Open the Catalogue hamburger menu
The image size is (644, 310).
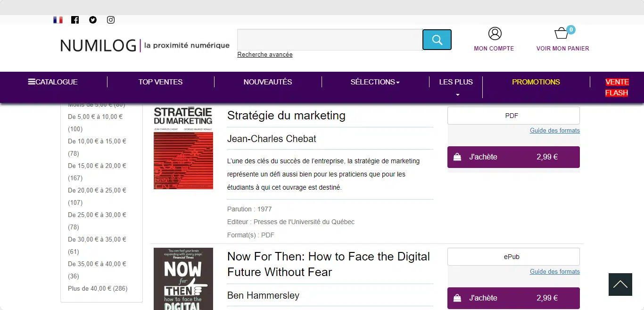click(x=53, y=82)
